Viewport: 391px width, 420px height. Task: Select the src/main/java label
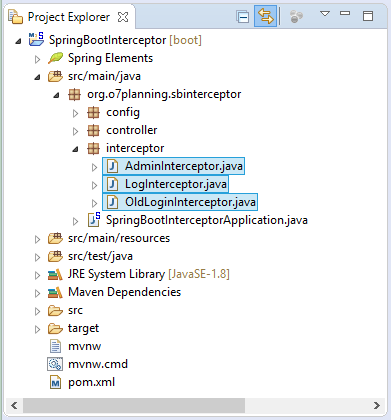point(104,76)
